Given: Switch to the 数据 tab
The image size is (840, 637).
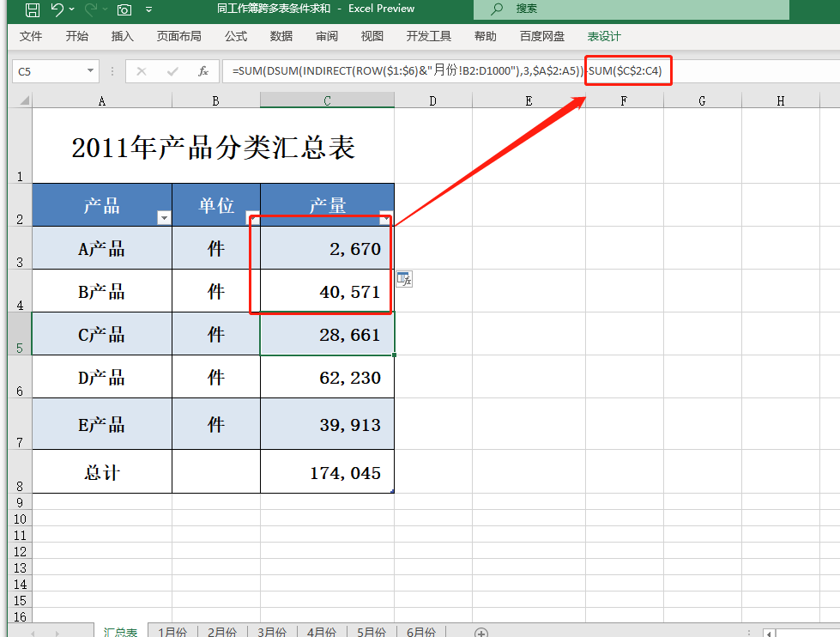Looking at the screenshot, I should point(281,36).
